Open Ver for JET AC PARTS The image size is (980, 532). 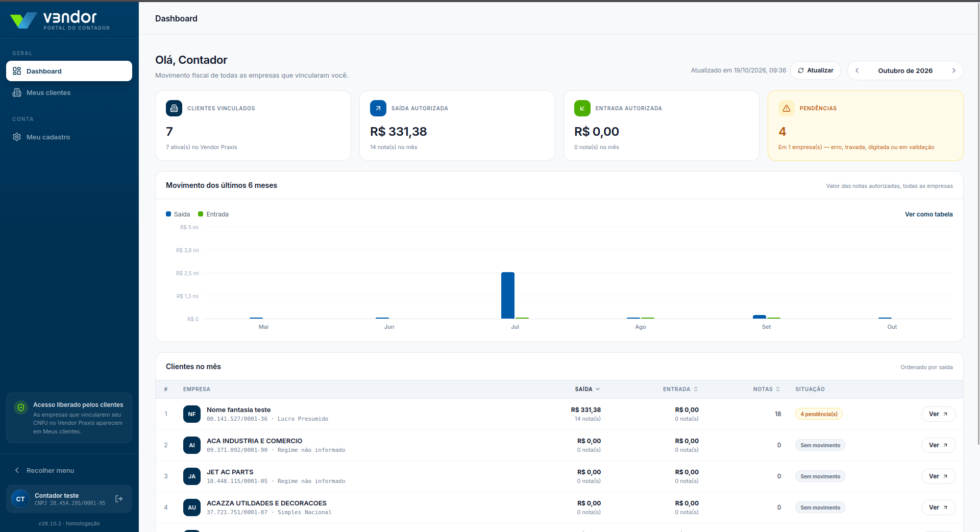pos(938,476)
